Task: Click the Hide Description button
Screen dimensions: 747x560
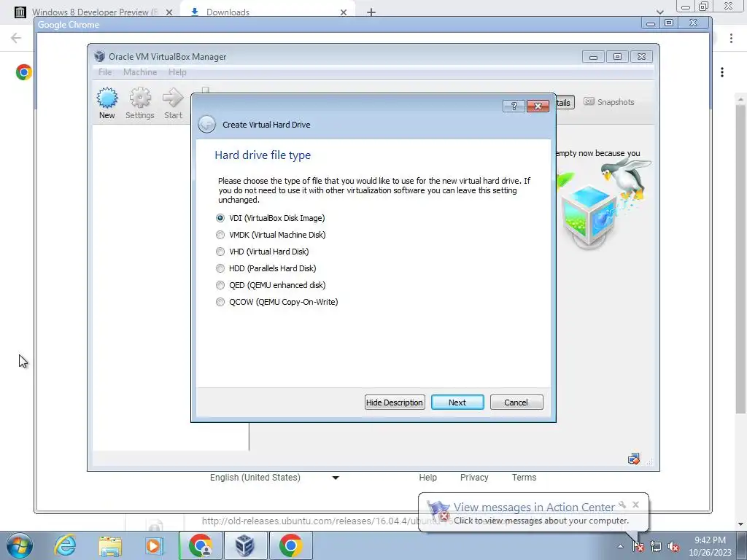Action: click(x=395, y=402)
